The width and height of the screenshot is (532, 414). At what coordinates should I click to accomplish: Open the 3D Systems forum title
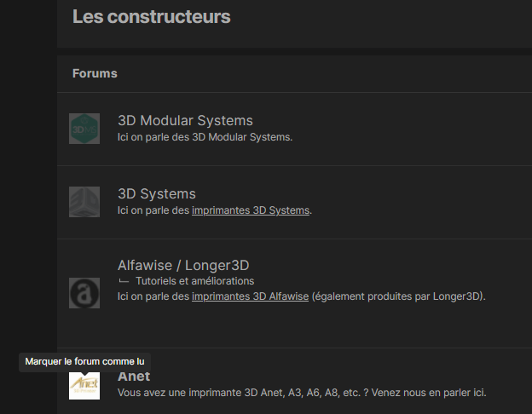tap(157, 194)
